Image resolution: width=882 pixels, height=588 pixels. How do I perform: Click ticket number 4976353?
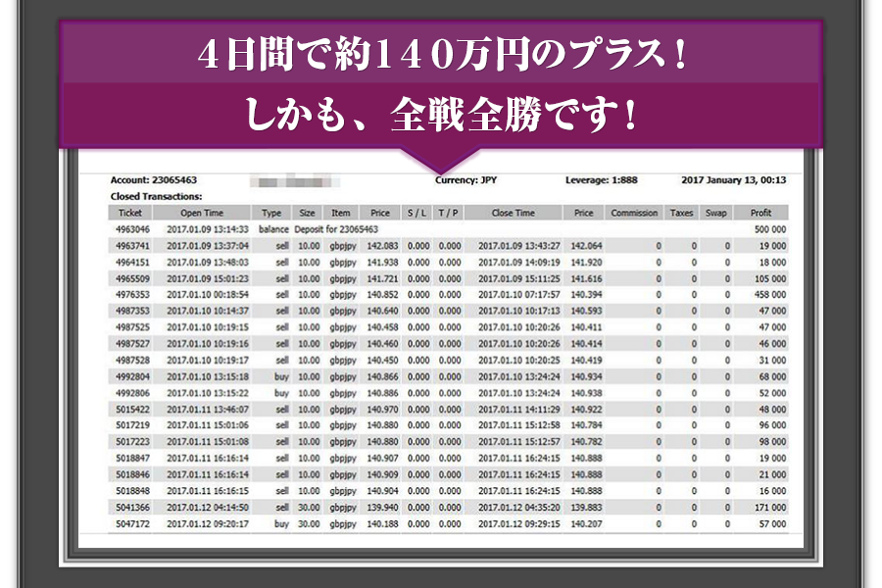pos(130,295)
